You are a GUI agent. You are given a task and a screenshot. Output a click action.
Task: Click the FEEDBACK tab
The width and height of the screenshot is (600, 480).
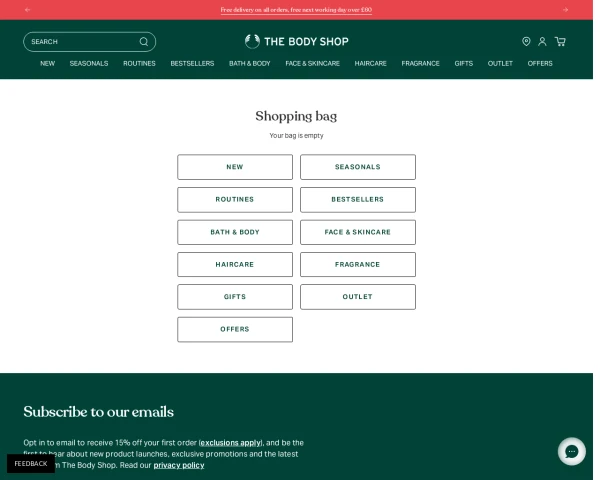pos(31,464)
